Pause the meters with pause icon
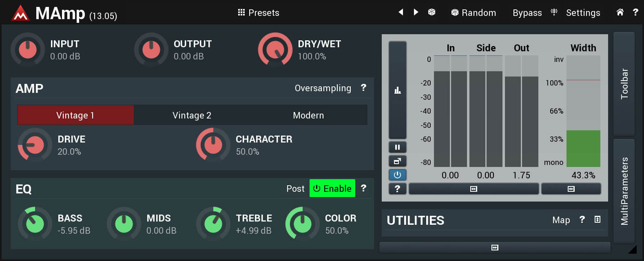Screen dimensions: 644x261 (x=398, y=147)
